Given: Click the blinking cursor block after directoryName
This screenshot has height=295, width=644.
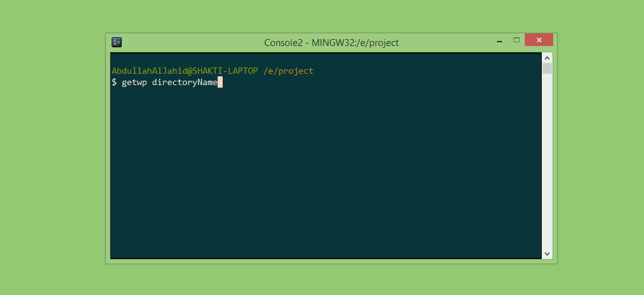Looking at the screenshot, I should click(x=220, y=82).
